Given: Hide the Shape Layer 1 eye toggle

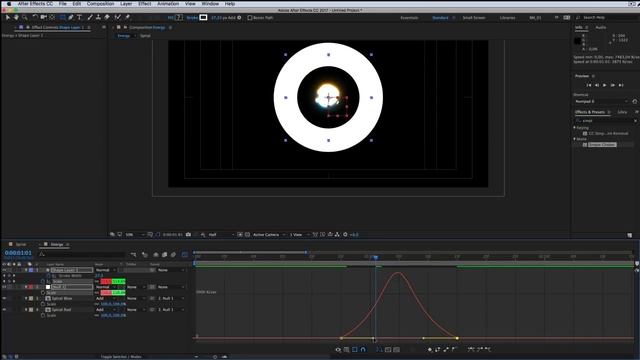Looking at the screenshot, I should click(x=4, y=270).
